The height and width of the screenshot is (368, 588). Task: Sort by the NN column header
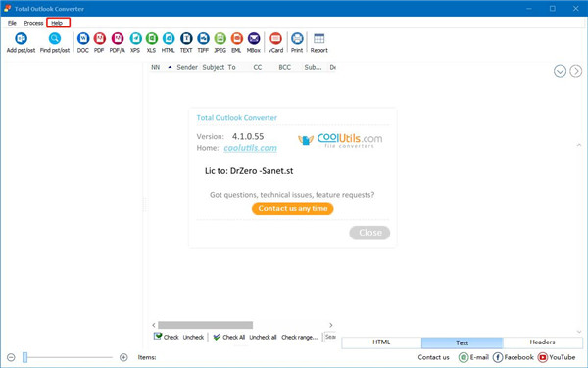point(156,67)
